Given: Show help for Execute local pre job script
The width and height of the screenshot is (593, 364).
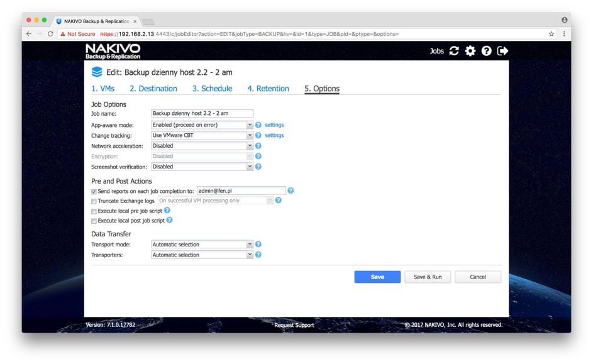Looking at the screenshot, I should click(x=167, y=210).
